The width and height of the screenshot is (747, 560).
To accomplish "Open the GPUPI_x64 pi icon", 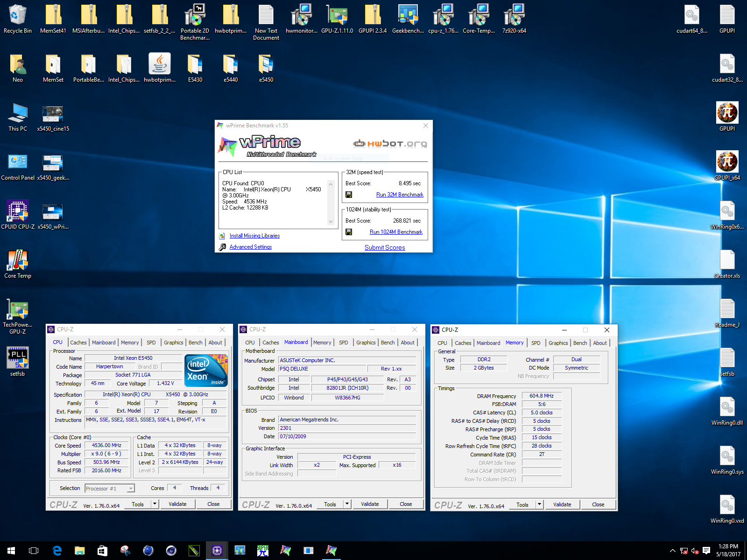I will (x=727, y=166).
